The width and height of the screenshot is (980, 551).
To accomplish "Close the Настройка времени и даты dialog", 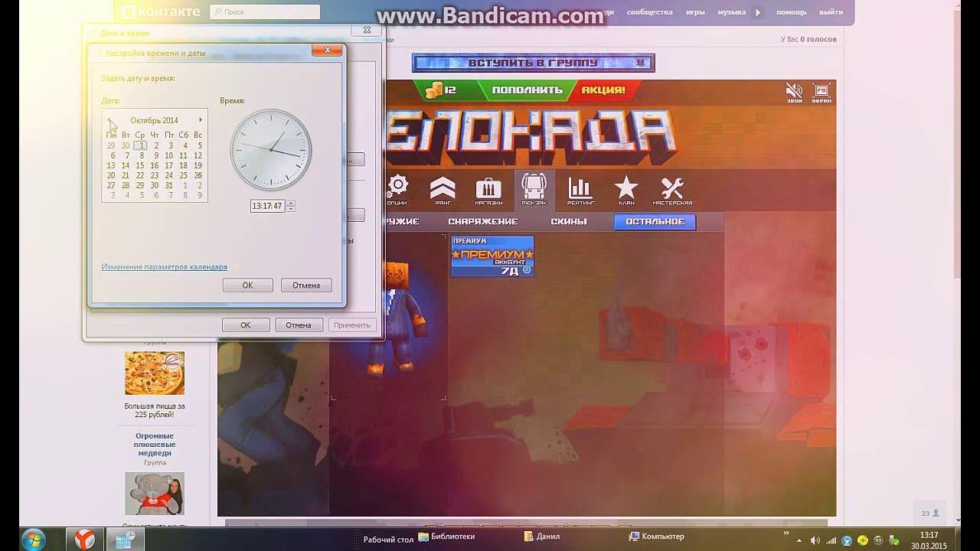I will (327, 51).
